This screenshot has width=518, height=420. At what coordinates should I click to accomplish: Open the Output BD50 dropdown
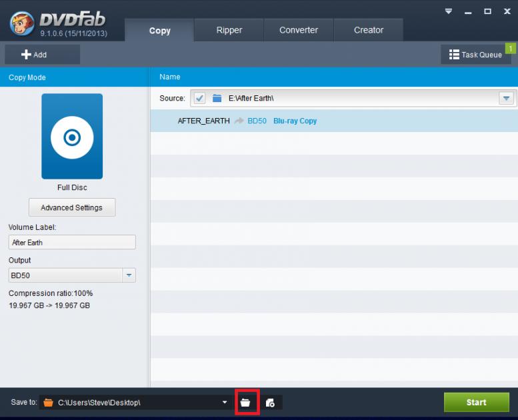pos(129,275)
